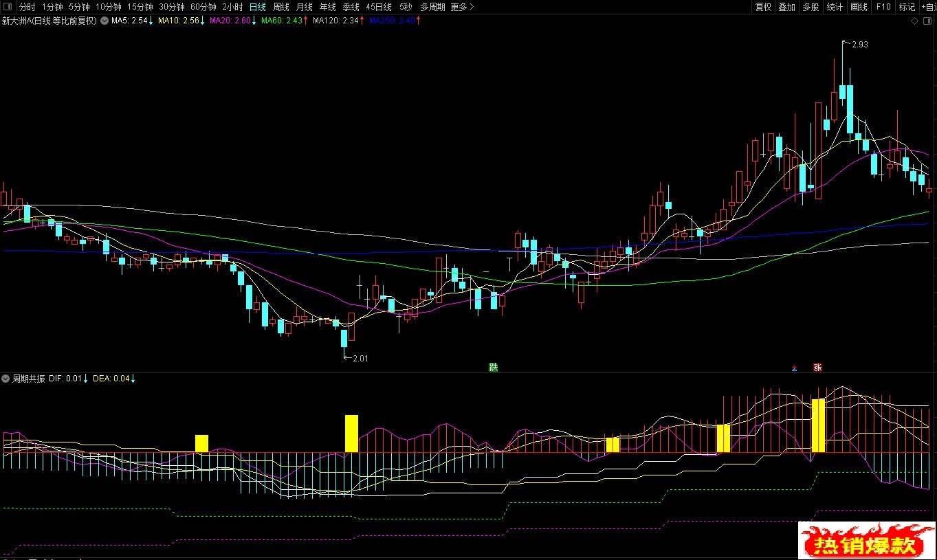Click the small red-blue arrow marker beside 涨
The image size is (937, 560).
pyautogui.click(x=795, y=368)
